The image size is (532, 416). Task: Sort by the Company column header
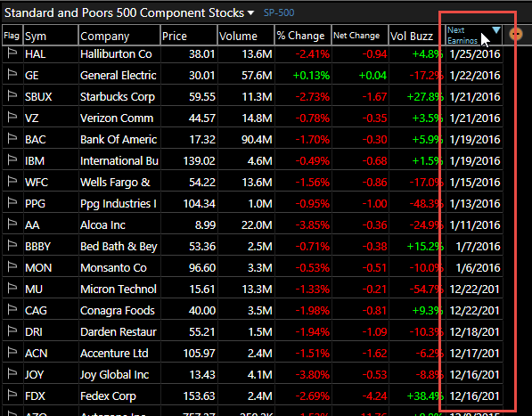point(119,35)
